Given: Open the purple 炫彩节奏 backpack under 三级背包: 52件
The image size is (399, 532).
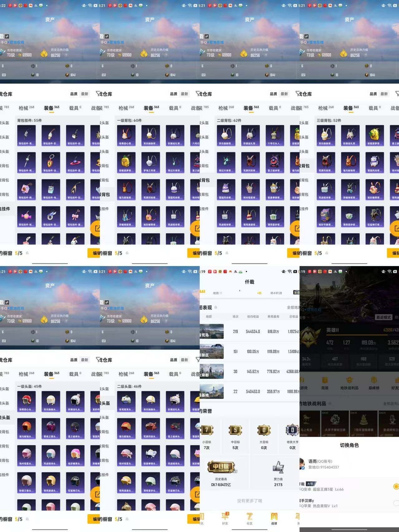Looking at the screenshot, I should coord(326,216).
